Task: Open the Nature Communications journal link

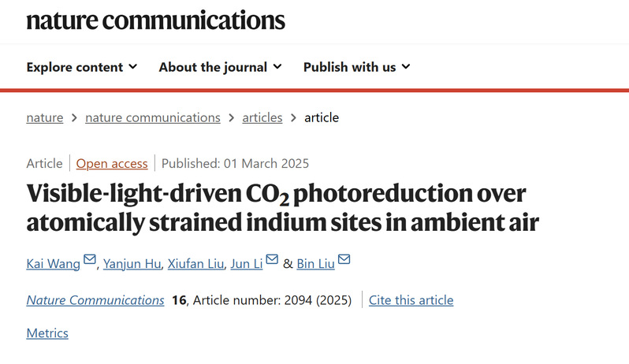Action: (95, 300)
